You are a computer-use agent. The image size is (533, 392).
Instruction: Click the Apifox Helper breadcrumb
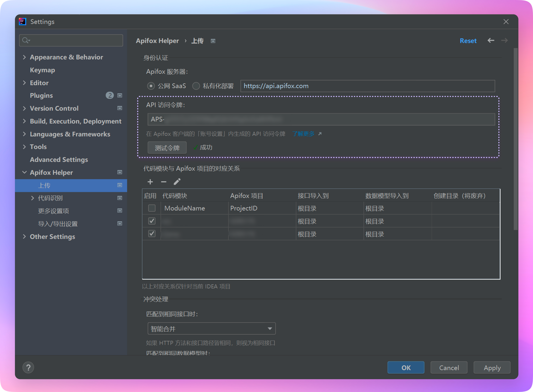pyautogui.click(x=157, y=41)
